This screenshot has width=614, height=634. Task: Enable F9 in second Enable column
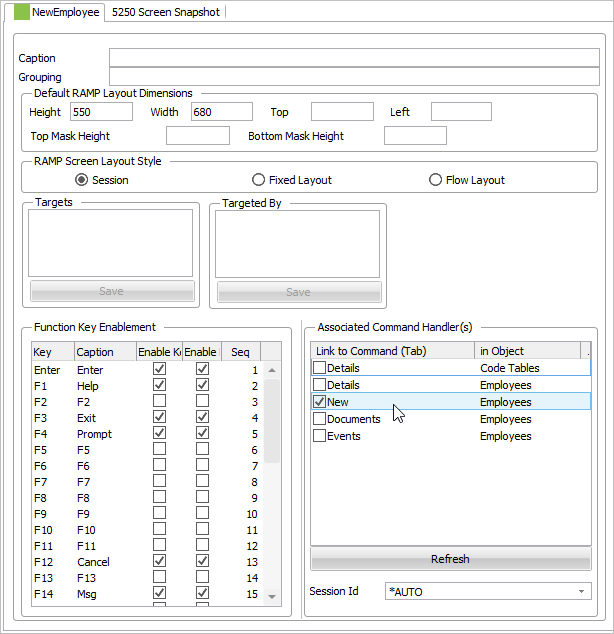pyautogui.click(x=203, y=513)
